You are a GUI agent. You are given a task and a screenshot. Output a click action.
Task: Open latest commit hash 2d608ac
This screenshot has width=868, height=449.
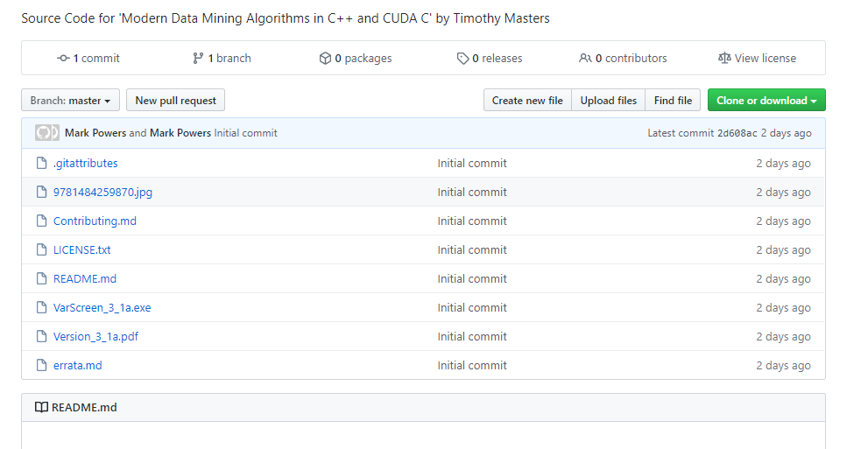coord(737,134)
